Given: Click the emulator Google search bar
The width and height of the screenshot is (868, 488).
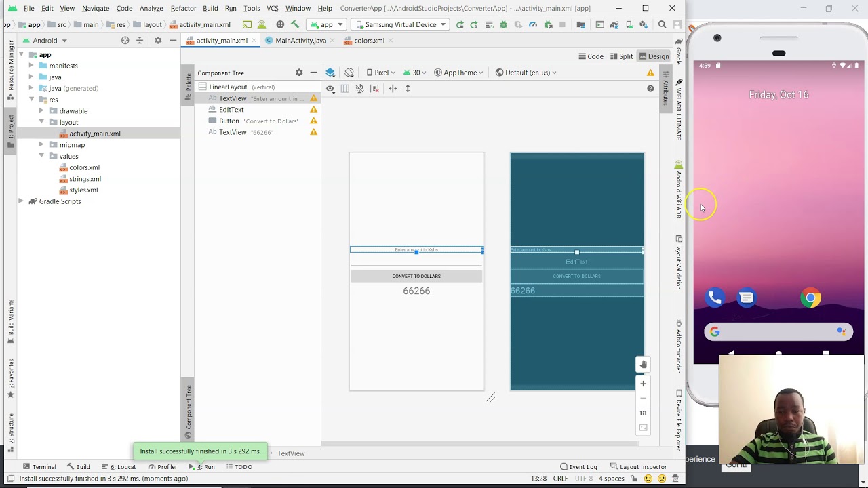Looking at the screenshot, I should coord(778,331).
